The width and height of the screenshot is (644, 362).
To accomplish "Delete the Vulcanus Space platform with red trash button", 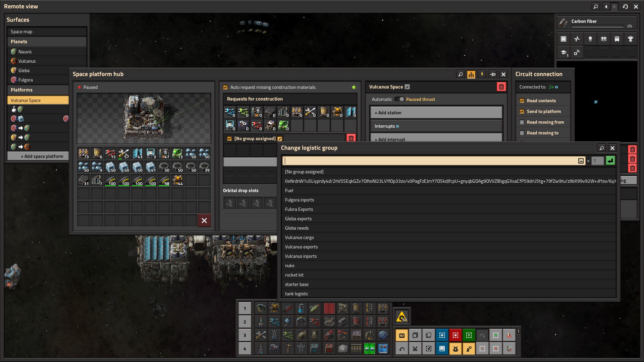I will [501, 87].
